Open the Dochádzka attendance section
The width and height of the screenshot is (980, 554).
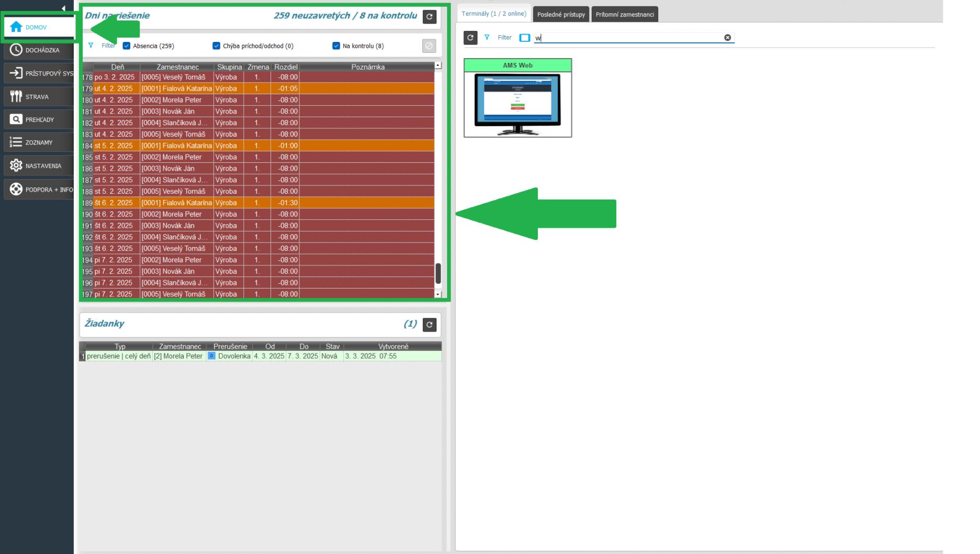38,50
